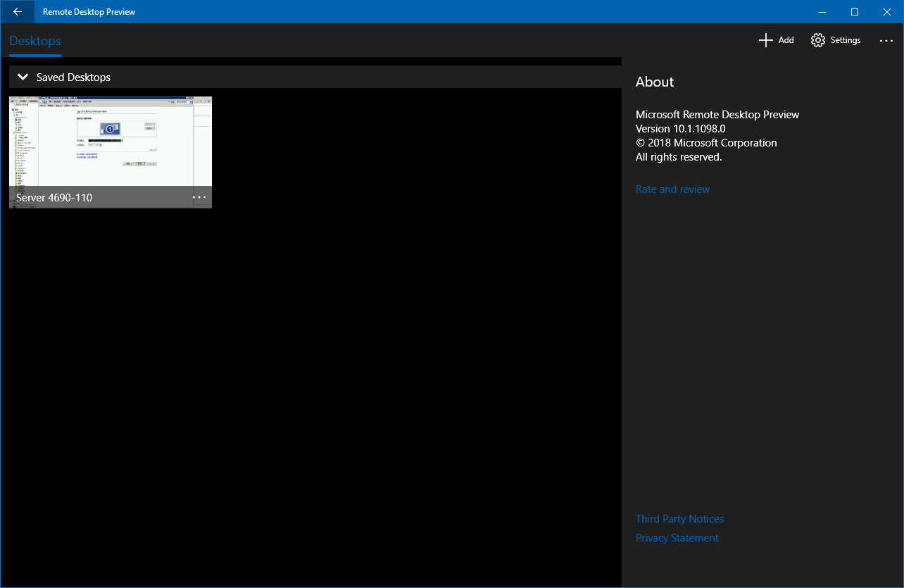Add a new remote desktop connection
This screenshot has width=904, height=588.
776,40
